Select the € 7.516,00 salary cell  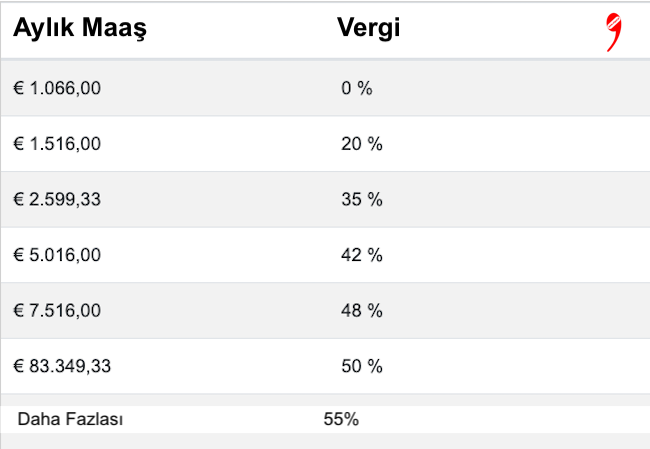click(x=57, y=311)
